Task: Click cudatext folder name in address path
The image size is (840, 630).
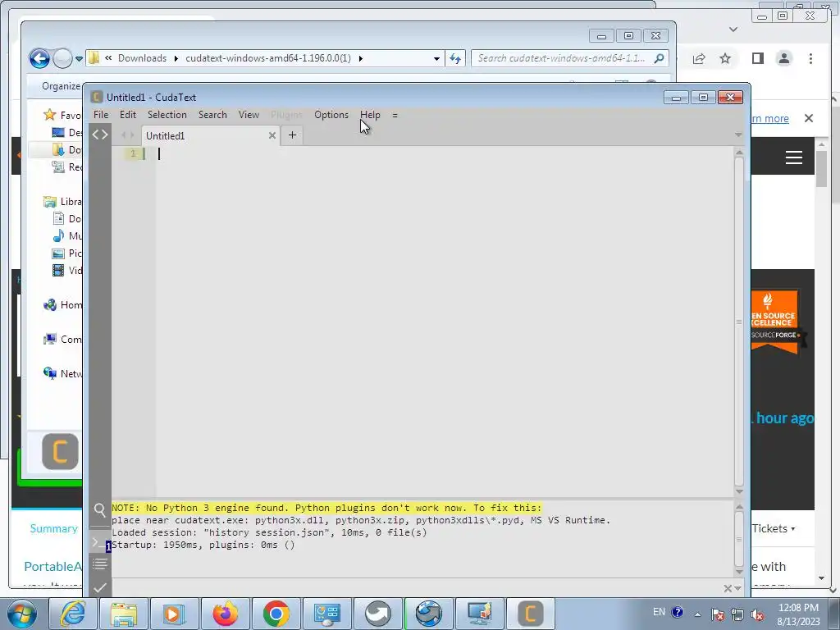Action: (x=268, y=58)
